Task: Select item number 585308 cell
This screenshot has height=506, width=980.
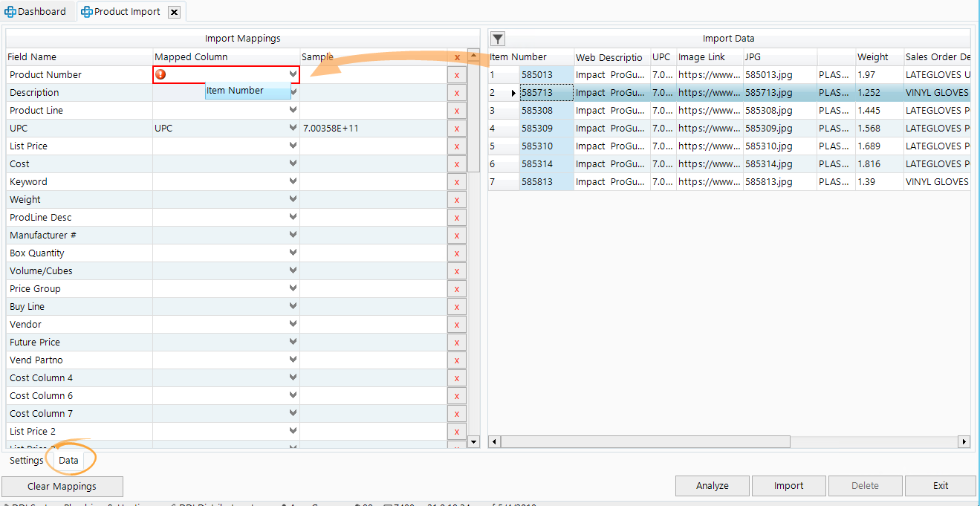Action: (x=547, y=111)
